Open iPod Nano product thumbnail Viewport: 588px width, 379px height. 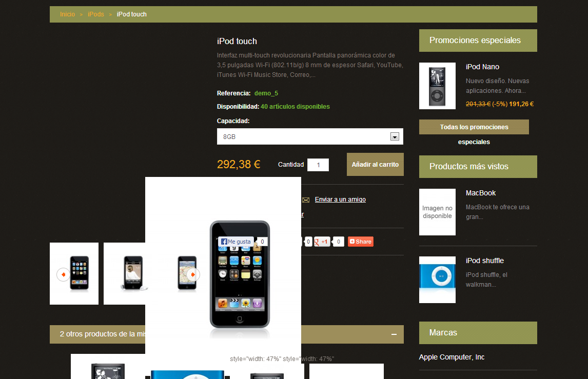(x=437, y=86)
